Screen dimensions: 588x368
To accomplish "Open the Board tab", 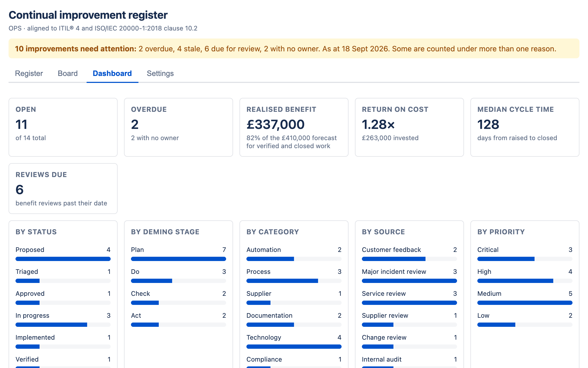I will pos(68,73).
